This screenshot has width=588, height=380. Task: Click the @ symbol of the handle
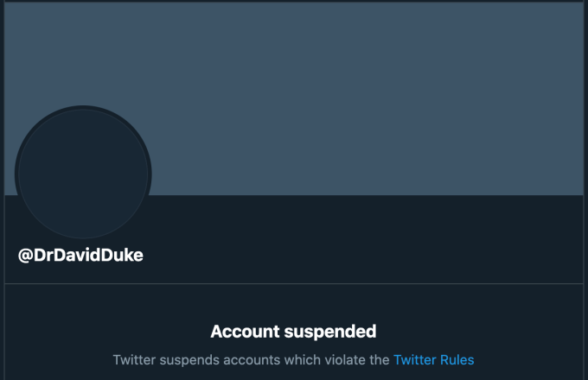tap(25, 255)
